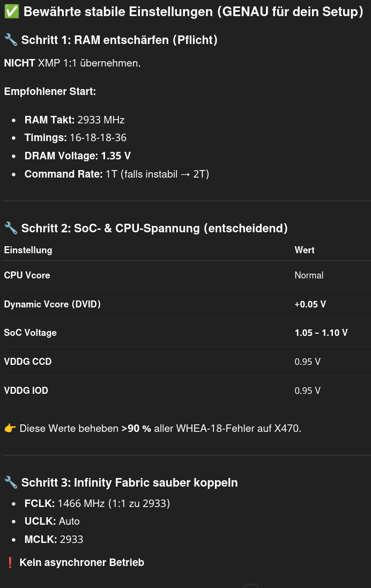Click the wrench icon beside Schritt 1
Viewport: 371px width, 588px height.
click(11, 39)
